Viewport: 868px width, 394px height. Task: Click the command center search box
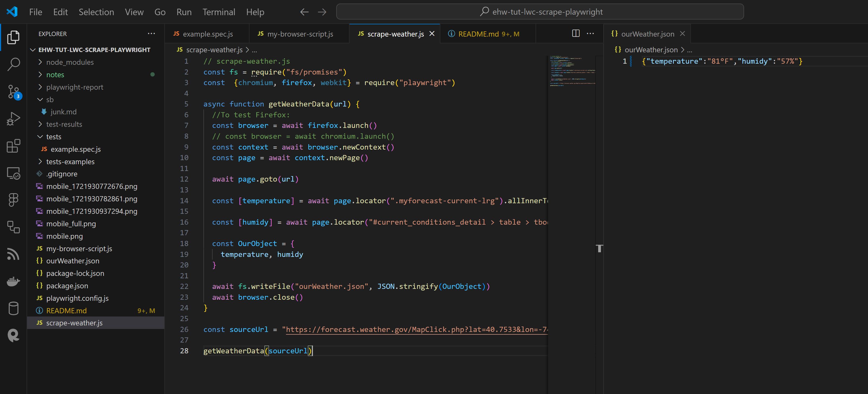pyautogui.click(x=540, y=12)
